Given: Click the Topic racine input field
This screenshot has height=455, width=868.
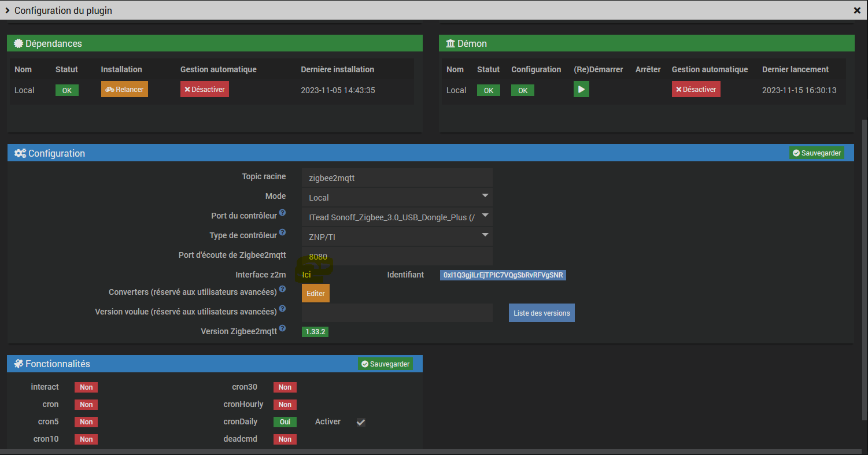Looking at the screenshot, I should pos(397,178).
